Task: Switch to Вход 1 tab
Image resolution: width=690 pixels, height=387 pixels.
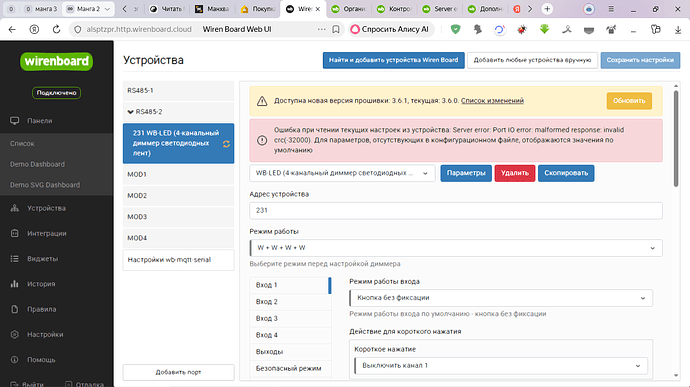Action: point(290,285)
